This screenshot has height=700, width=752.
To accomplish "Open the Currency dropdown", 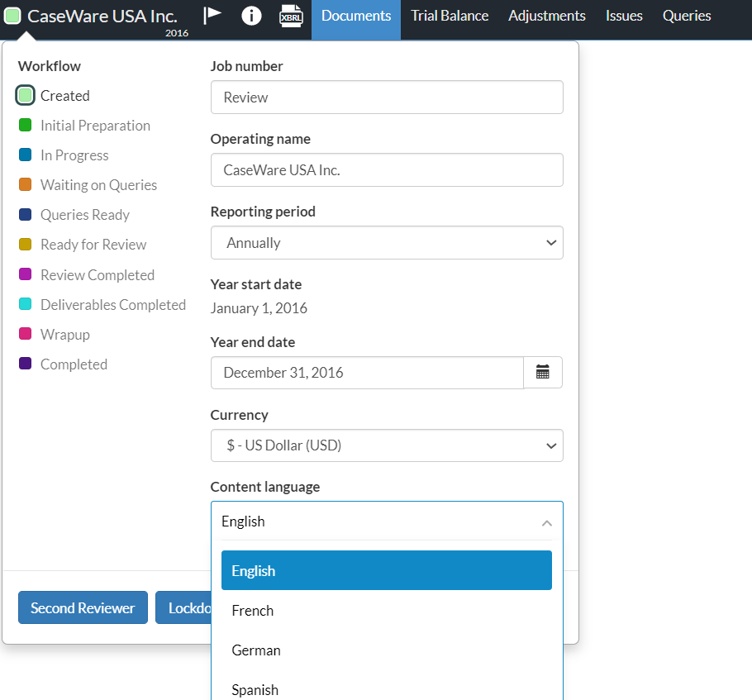I will [x=387, y=445].
